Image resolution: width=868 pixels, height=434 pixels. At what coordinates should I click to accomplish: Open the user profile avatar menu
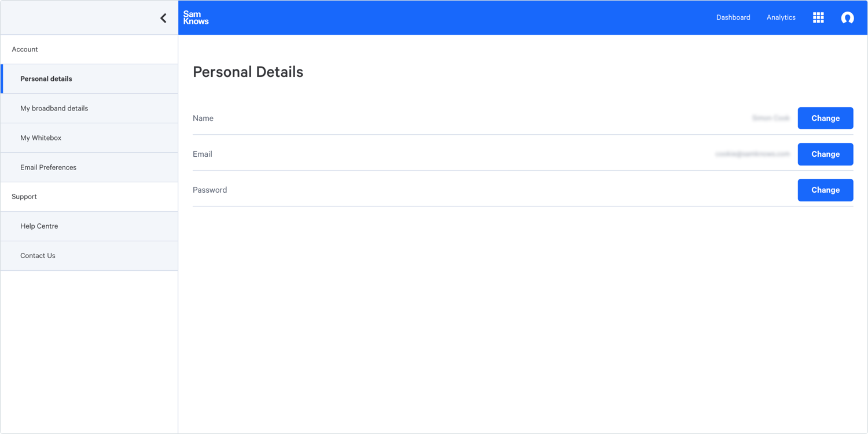(847, 18)
